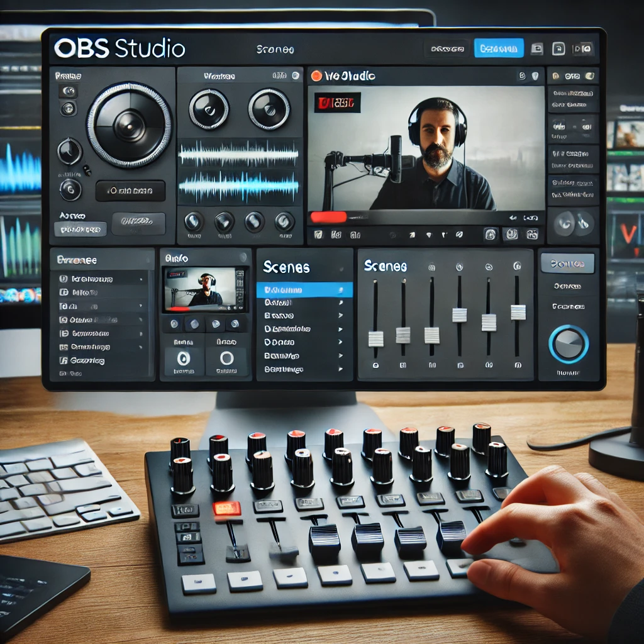This screenshot has height=644, width=644.
Task: Toggle the icon under the first mixer fader
Action: click(375, 365)
